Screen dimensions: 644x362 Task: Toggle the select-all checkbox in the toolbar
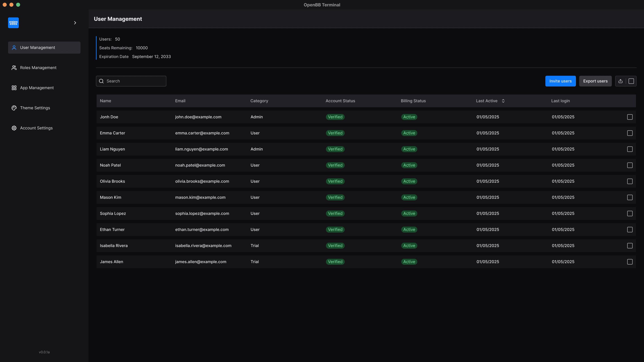click(x=631, y=81)
